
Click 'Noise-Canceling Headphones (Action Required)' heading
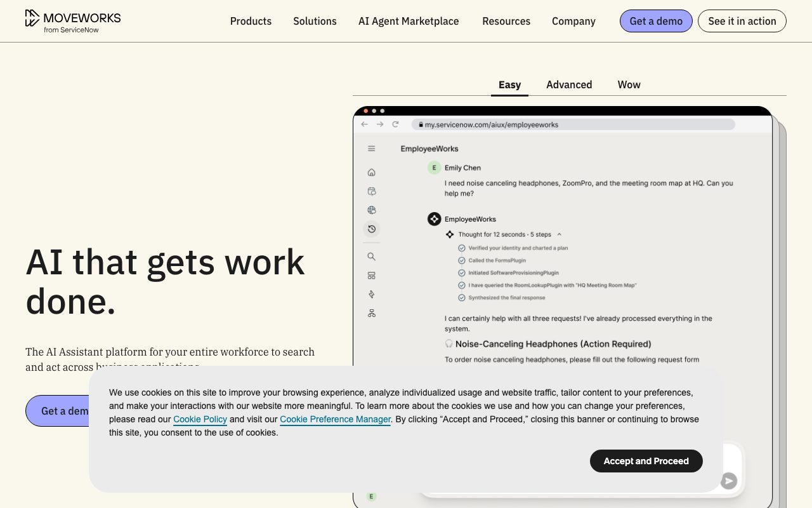click(553, 344)
